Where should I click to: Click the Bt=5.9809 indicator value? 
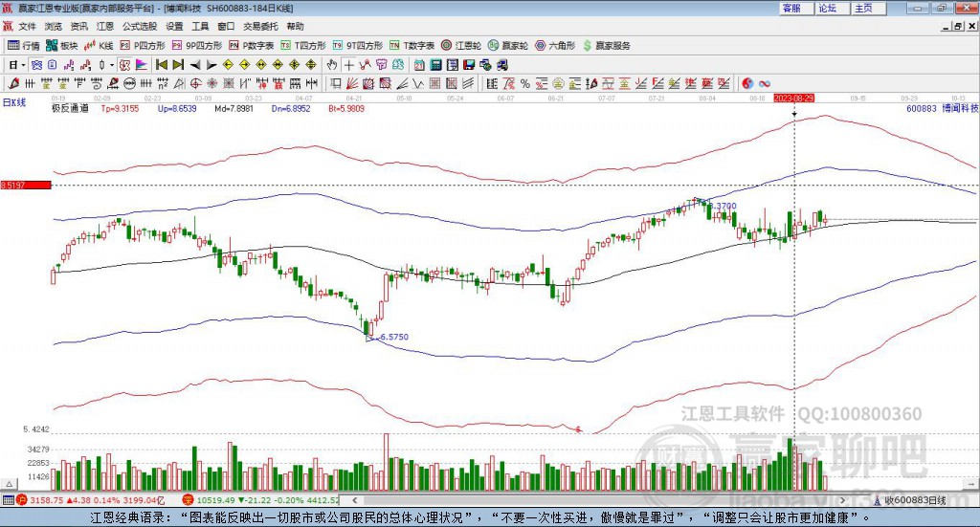click(x=346, y=109)
